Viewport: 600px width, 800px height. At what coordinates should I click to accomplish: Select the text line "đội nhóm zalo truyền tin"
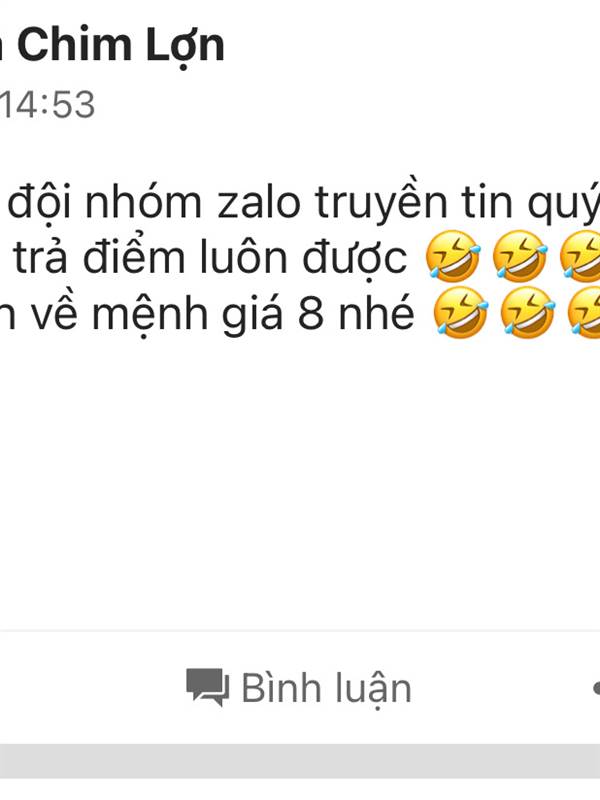click(260, 204)
